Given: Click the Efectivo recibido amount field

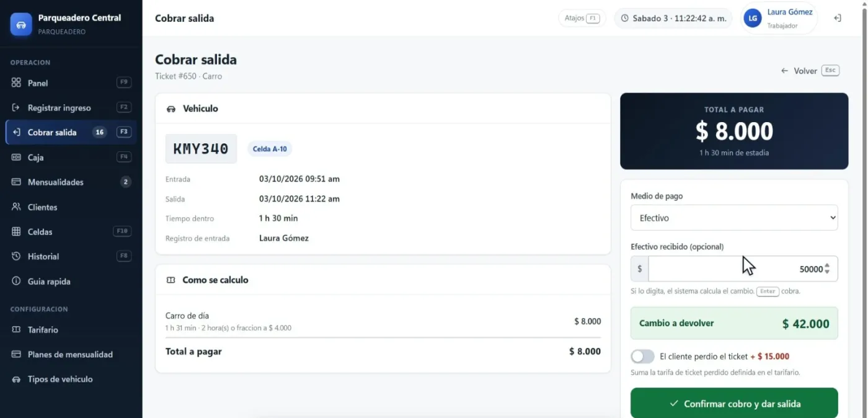Looking at the screenshot, I should pos(735,269).
